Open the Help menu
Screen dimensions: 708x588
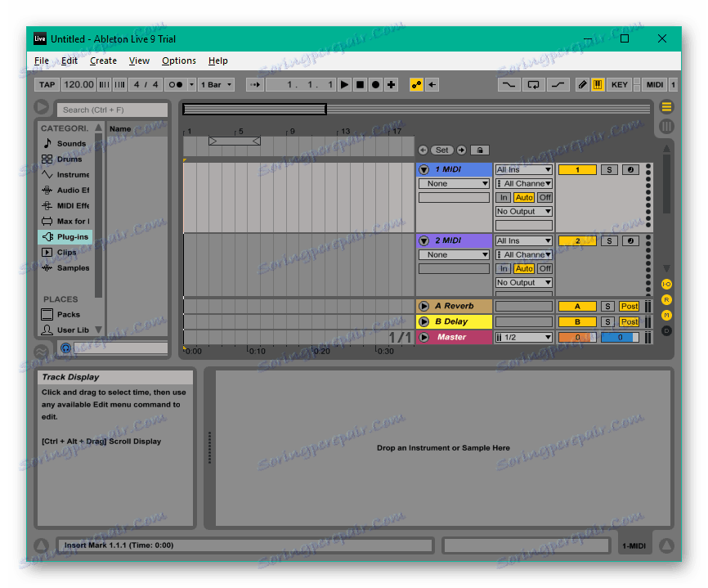coord(217,61)
